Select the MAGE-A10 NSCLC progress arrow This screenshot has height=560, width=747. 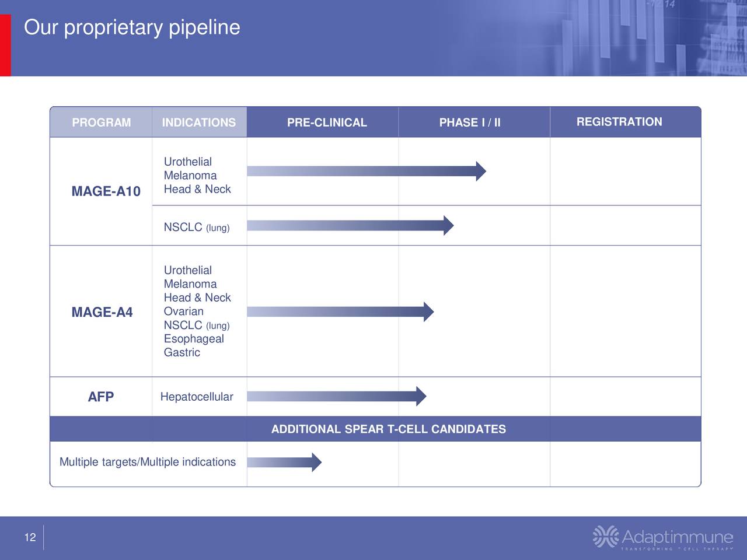(x=350, y=225)
